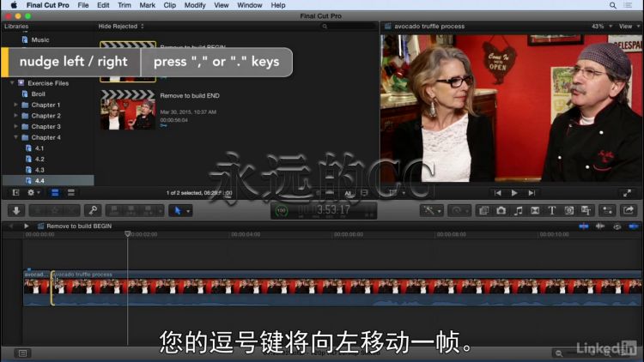The height and width of the screenshot is (362, 644).
Task: Switch browser to filmstrip view
Action: (55, 192)
